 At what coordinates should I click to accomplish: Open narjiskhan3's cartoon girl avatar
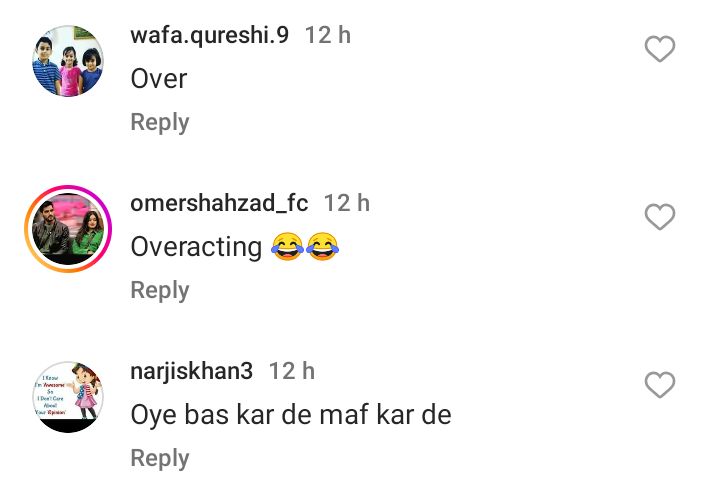coord(68,397)
